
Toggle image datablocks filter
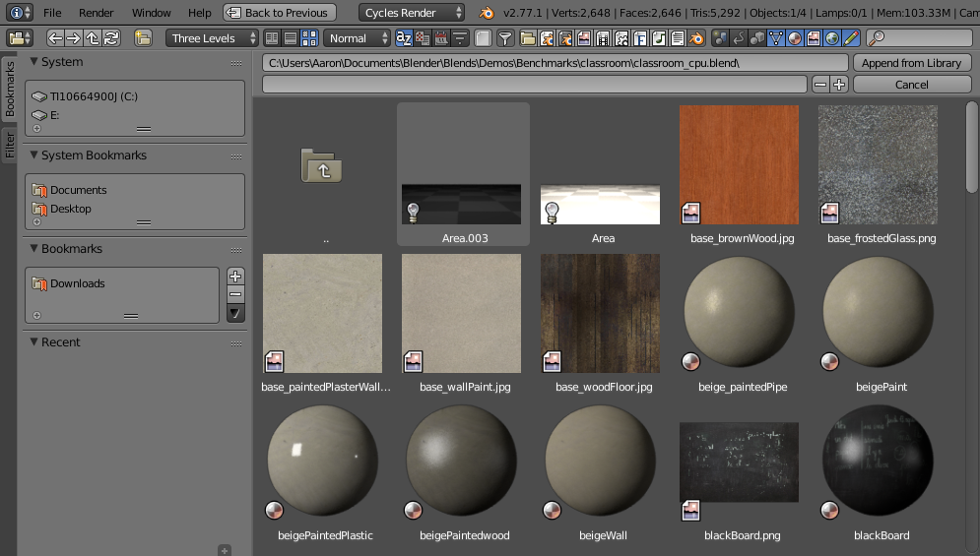coord(814,38)
